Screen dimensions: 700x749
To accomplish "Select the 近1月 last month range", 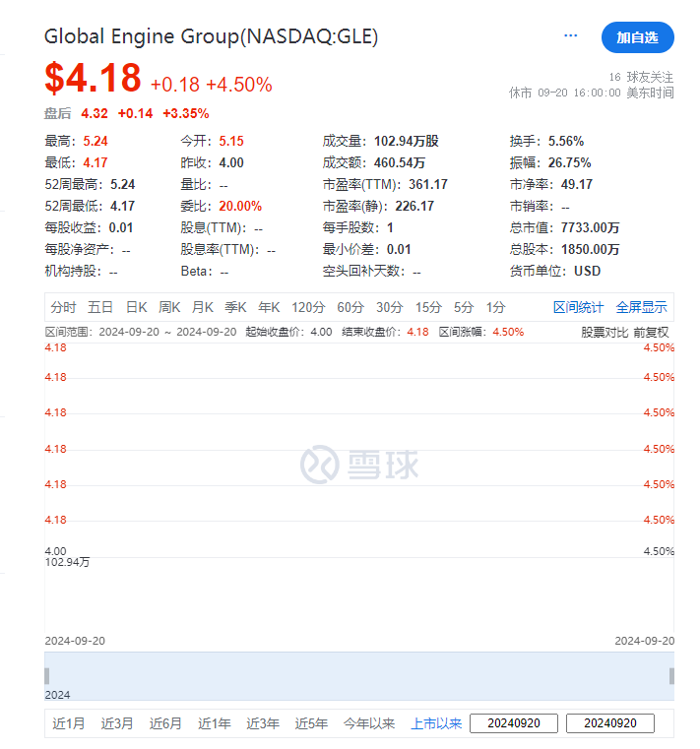I will (69, 723).
